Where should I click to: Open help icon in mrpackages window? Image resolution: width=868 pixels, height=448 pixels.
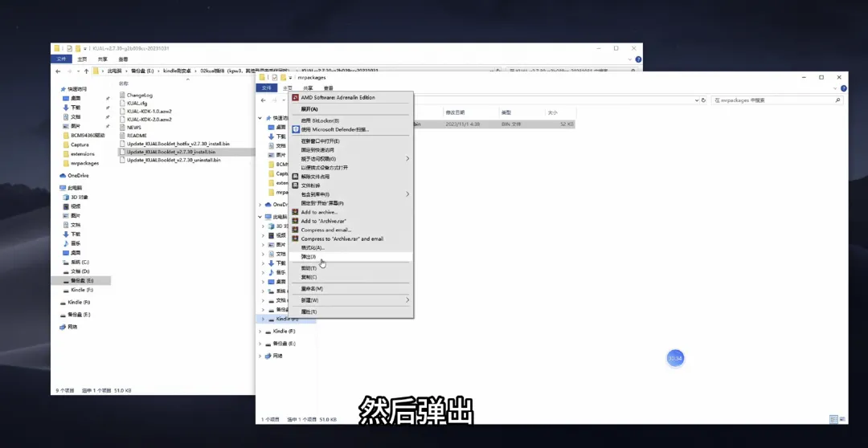click(842, 88)
